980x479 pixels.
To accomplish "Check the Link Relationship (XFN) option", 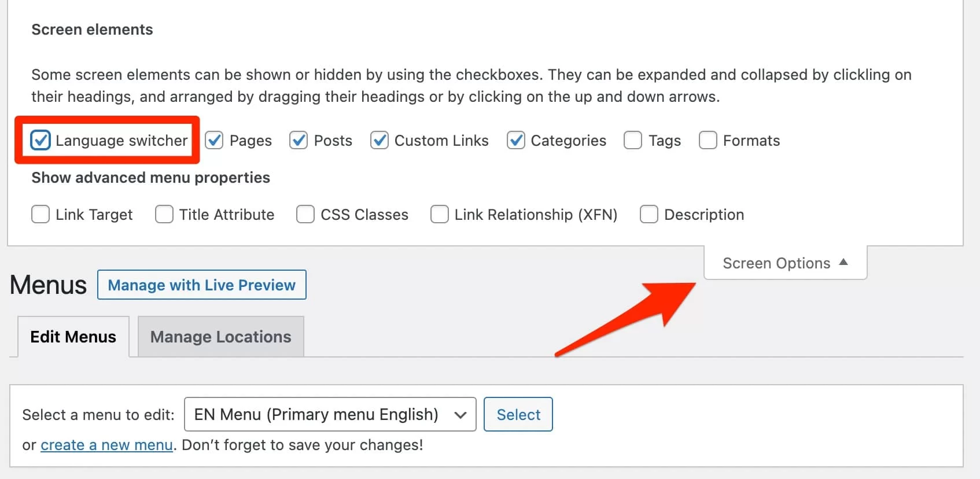I will [x=440, y=214].
